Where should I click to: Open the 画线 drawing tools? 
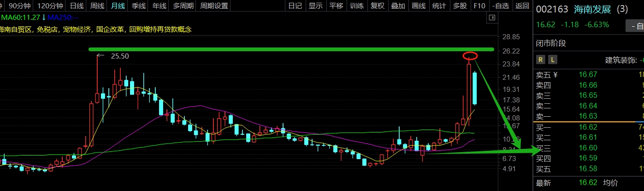419,6
